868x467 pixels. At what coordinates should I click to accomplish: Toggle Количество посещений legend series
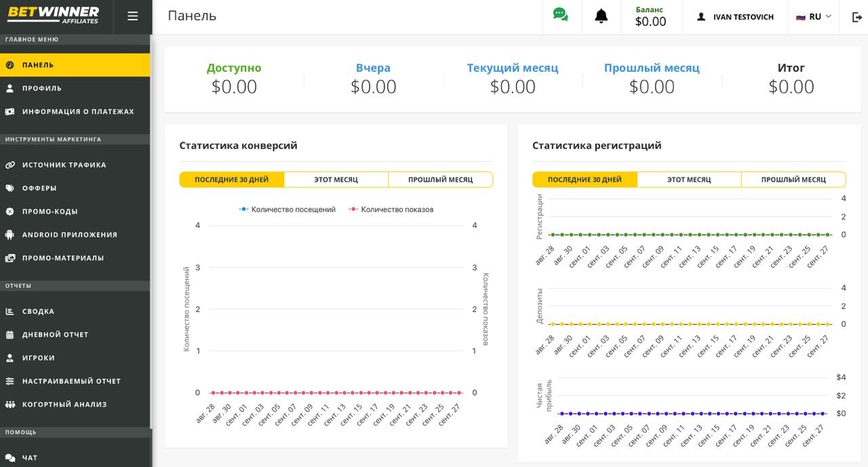288,209
